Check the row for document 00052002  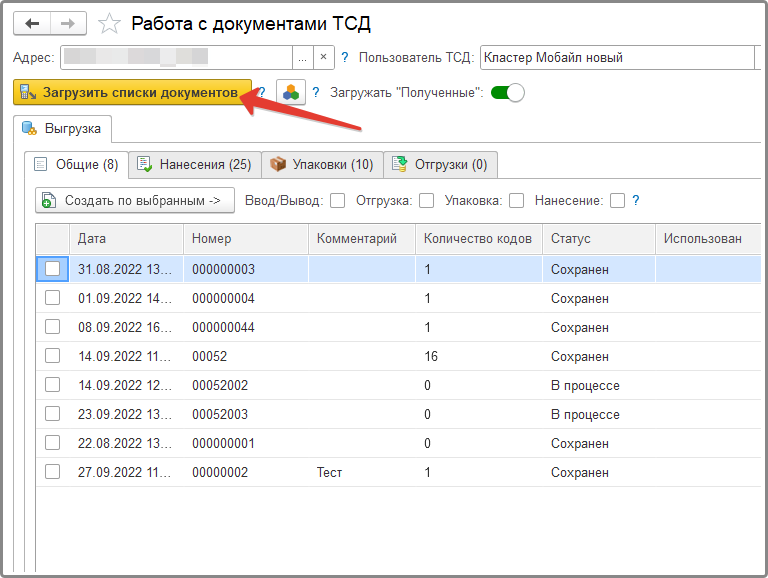(52, 385)
